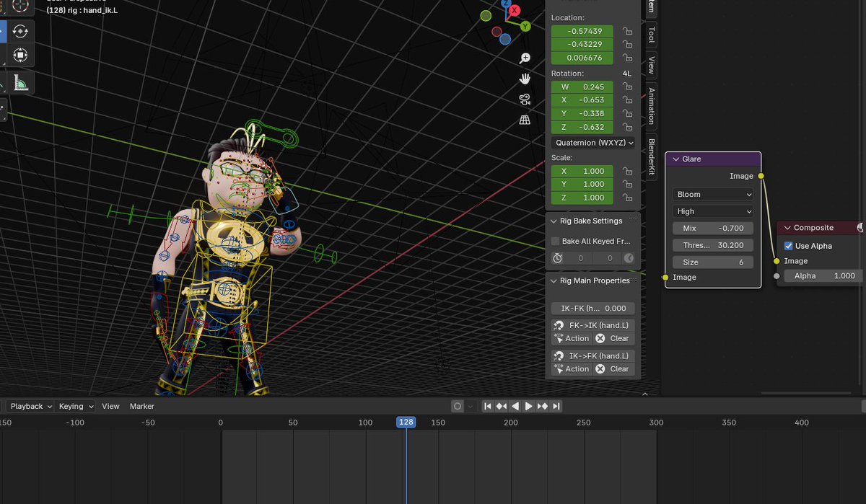Click the Composite Alpha value field
This screenshot has height=504, width=866.
tap(823, 276)
